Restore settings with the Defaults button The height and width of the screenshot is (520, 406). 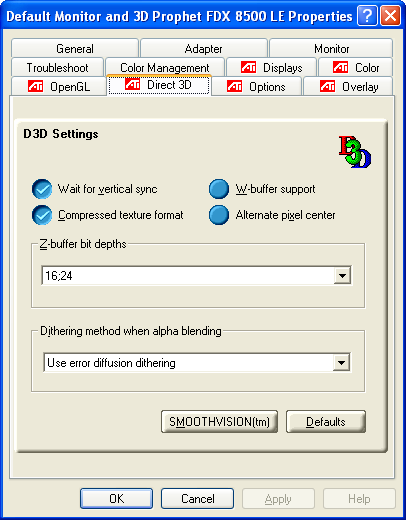[x=326, y=422]
